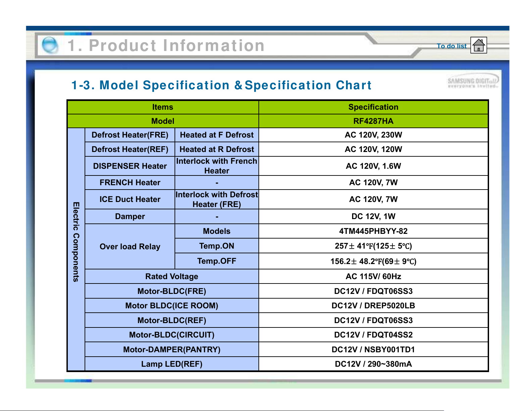Select the '257± 41°F(125± 5°C)' value
532x411 pixels.
(x=373, y=246)
